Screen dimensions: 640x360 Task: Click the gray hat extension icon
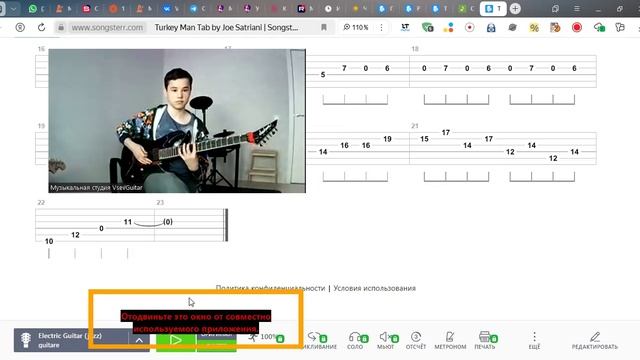click(513, 27)
